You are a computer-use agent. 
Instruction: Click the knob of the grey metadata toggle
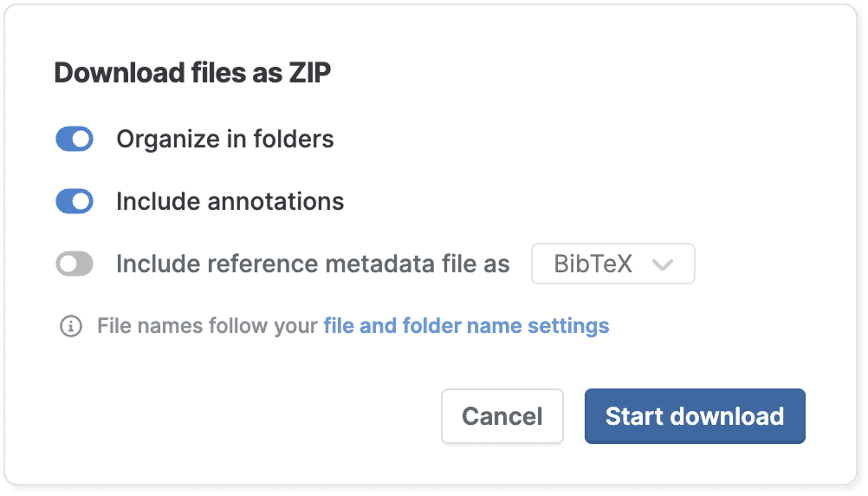pos(67,264)
